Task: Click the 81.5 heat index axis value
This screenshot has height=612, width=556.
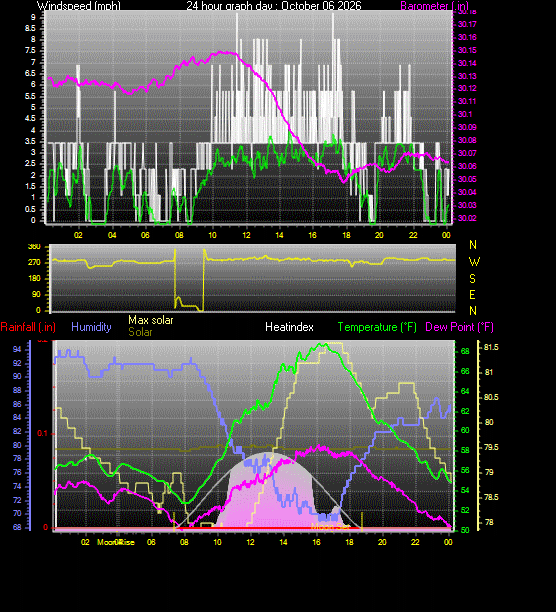Action: (491, 347)
